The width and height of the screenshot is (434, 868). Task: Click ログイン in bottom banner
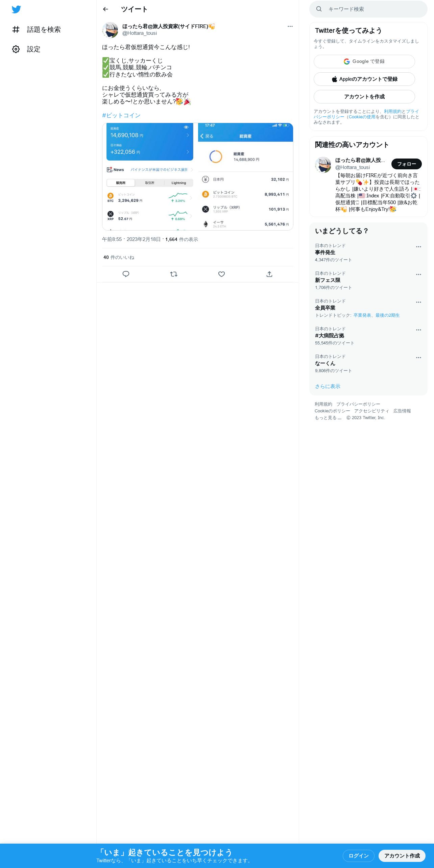[359, 856]
